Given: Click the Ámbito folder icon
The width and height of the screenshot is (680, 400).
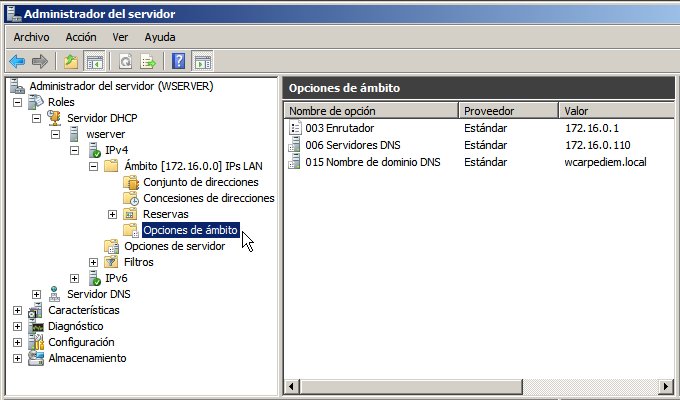Looking at the screenshot, I should click(111, 166).
